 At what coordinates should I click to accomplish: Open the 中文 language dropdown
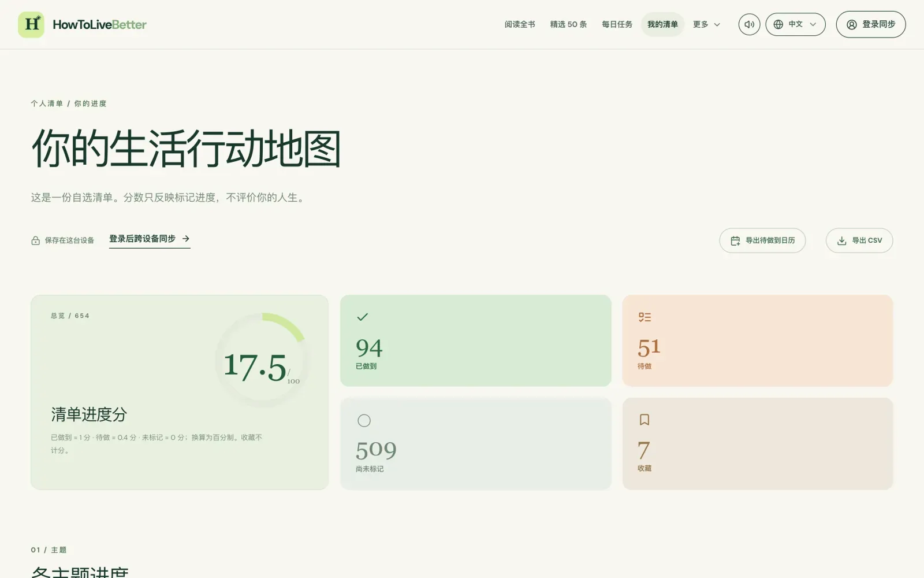click(795, 24)
